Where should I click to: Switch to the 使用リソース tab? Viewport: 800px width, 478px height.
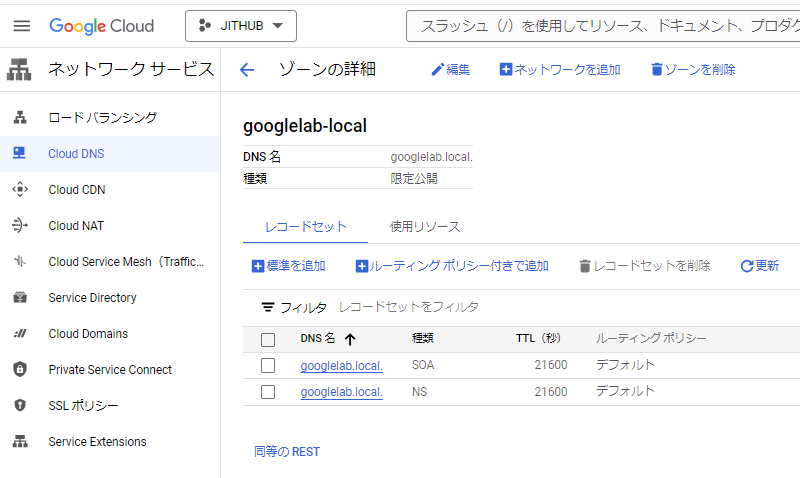[x=425, y=227]
